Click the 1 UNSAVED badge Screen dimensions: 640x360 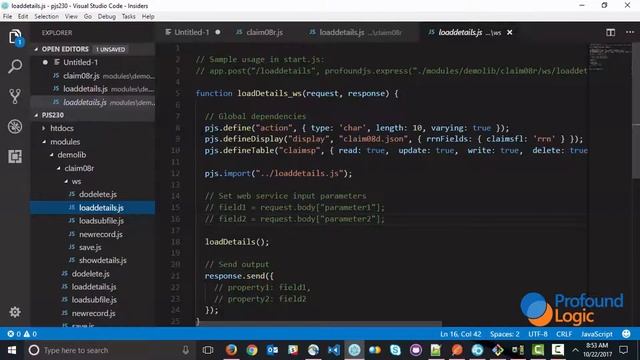(x=111, y=49)
